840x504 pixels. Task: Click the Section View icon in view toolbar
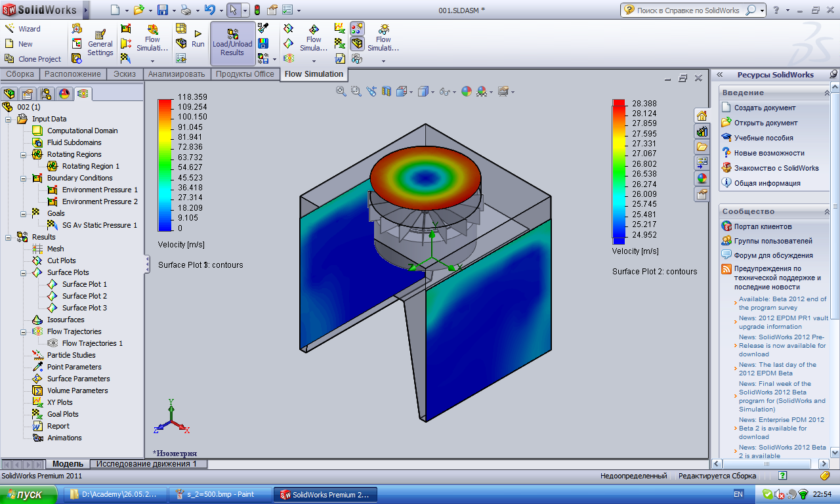[387, 91]
